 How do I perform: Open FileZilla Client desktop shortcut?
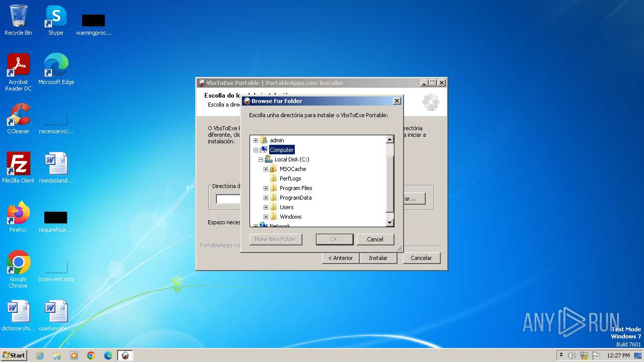click(x=18, y=168)
